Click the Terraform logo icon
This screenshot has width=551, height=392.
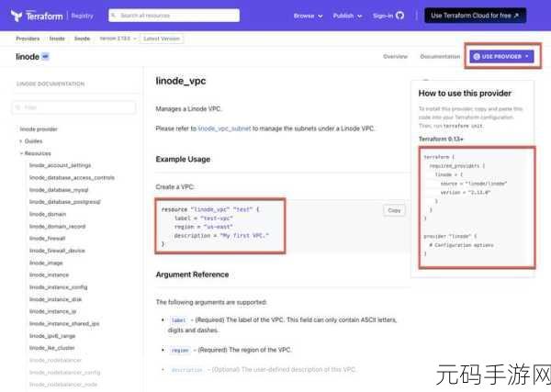pyautogui.click(x=17, y=16)
